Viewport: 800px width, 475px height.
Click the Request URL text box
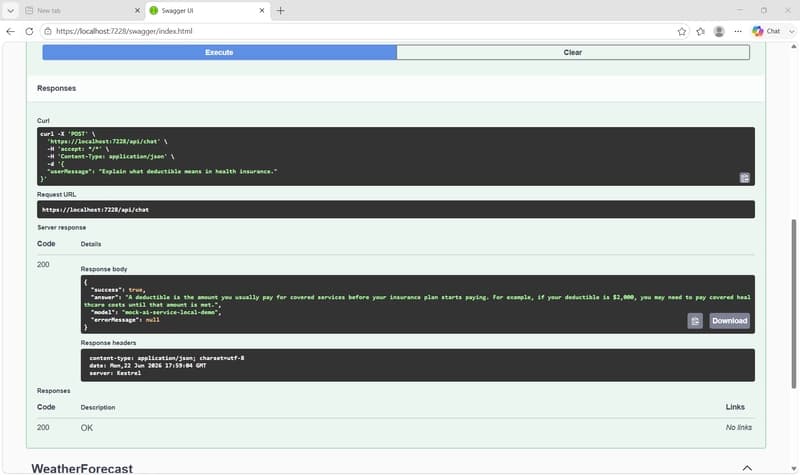point(396,209)
